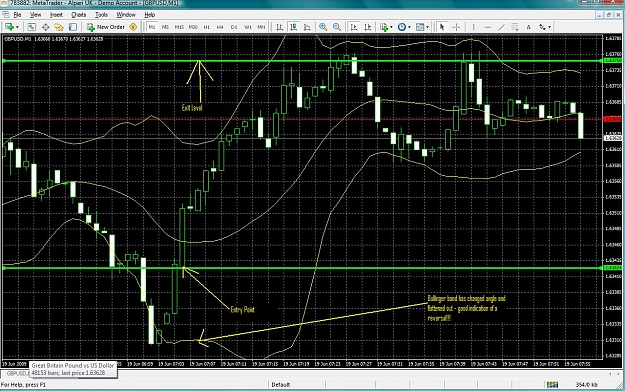
Task: Click the 354/0 kb traffic indicator
Action: pos(587,385)
